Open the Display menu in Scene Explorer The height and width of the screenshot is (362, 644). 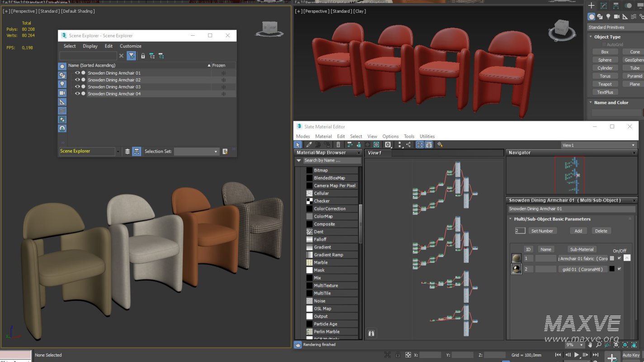[90, 46]
